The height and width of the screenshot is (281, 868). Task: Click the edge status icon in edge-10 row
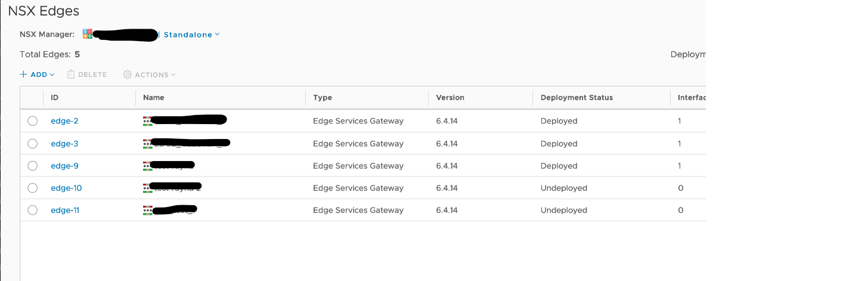click(x=147, y=189)
